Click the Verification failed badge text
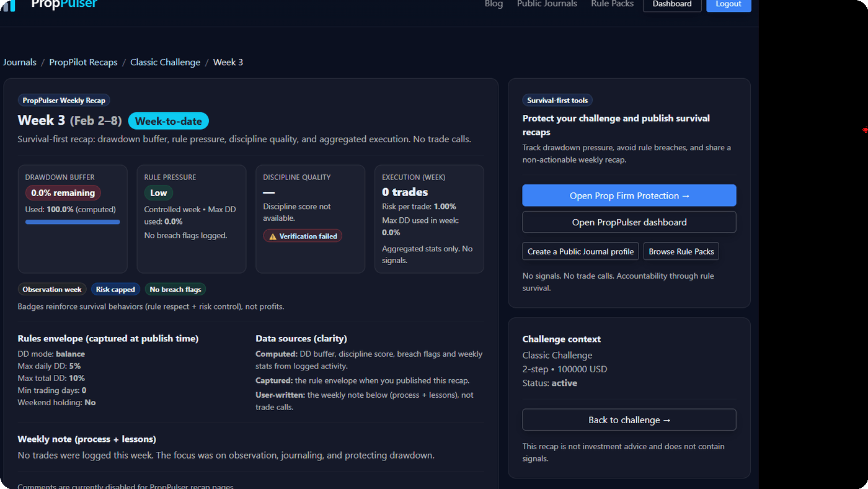The height and width of the screenshot is (489, 868). (308, 236)
